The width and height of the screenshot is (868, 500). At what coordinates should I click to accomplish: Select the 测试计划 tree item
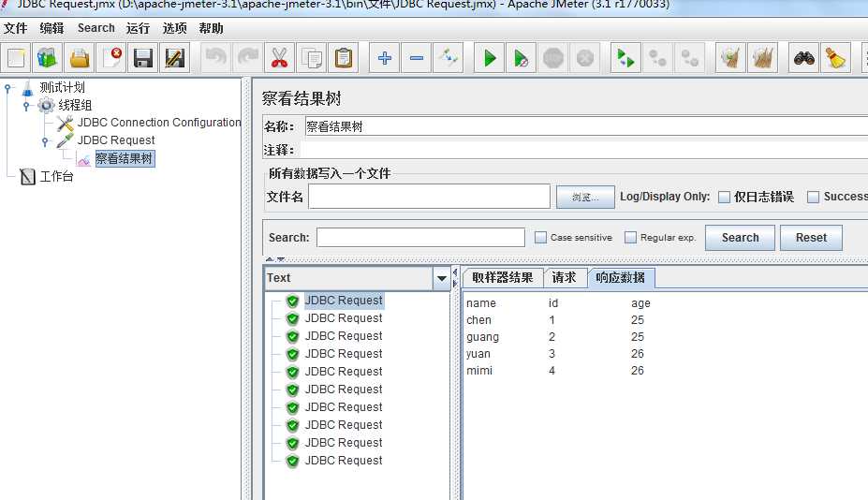pos(62,87)
